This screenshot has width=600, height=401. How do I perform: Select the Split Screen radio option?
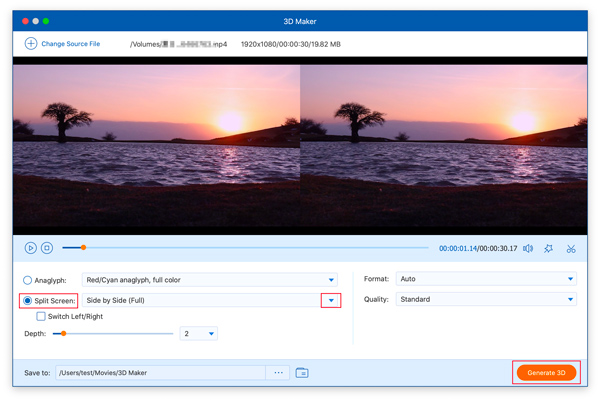28,300
